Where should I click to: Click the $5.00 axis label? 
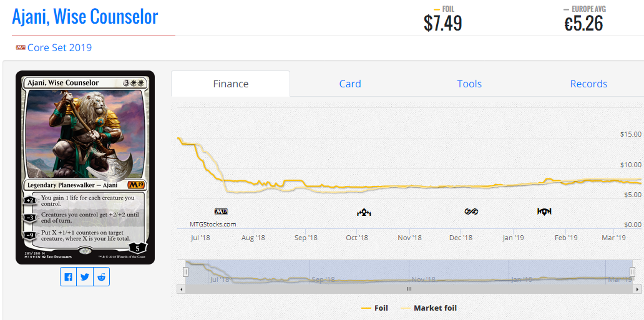(x=633, y=195)
